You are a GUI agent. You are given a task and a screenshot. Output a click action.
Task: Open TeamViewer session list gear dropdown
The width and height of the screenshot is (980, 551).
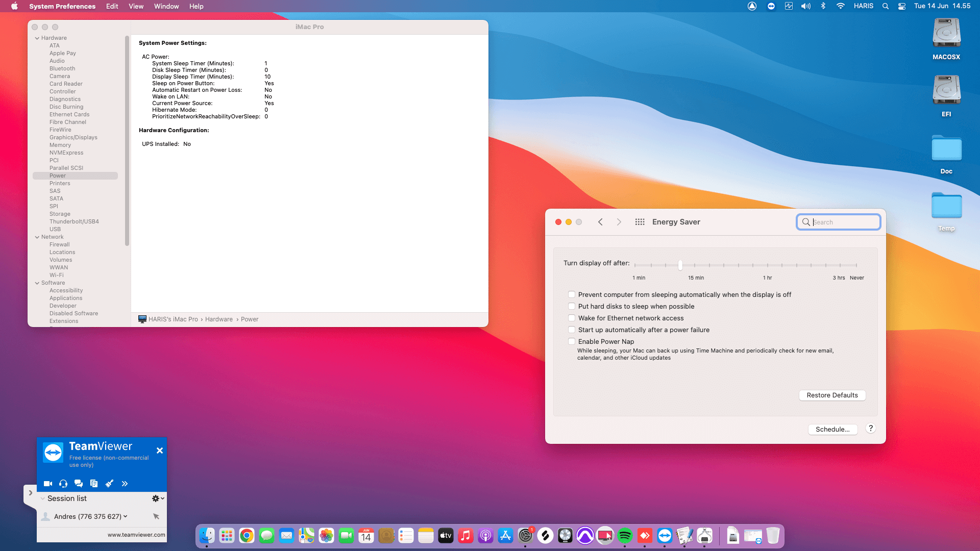[158, 498]
